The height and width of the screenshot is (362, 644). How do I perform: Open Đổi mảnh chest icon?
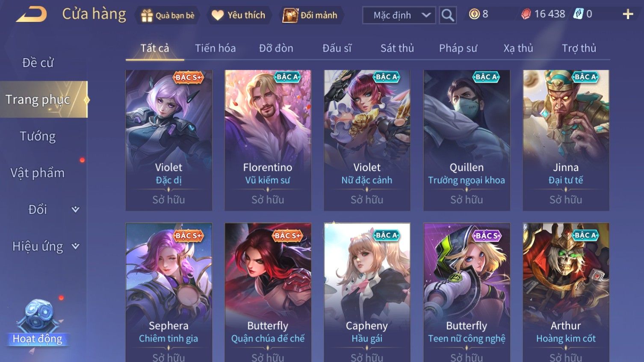(290, 15)
